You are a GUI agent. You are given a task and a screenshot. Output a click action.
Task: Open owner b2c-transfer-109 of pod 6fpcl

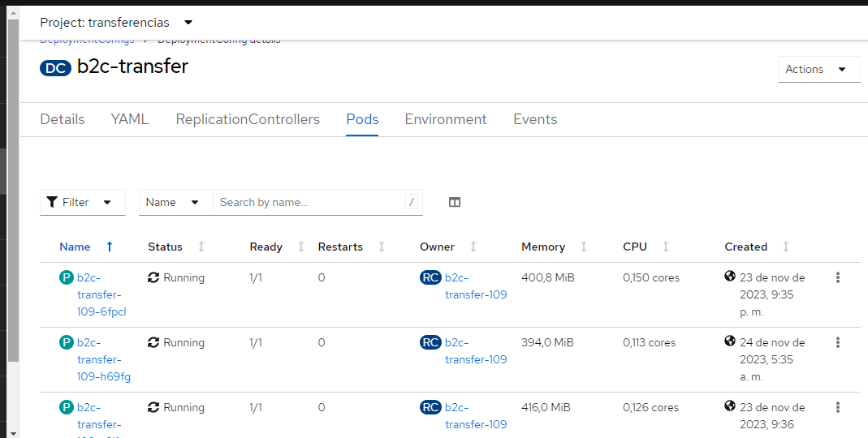(x=476, y=286)
